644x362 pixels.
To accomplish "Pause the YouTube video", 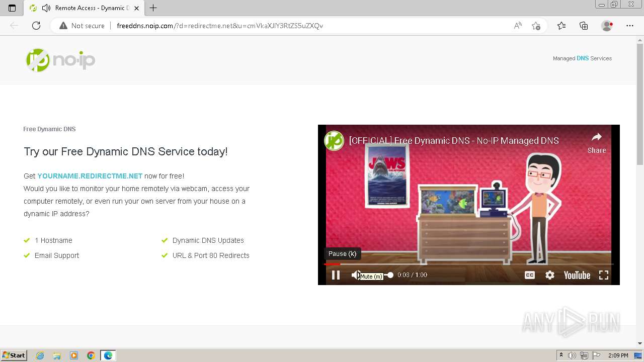I will [336, 275].
